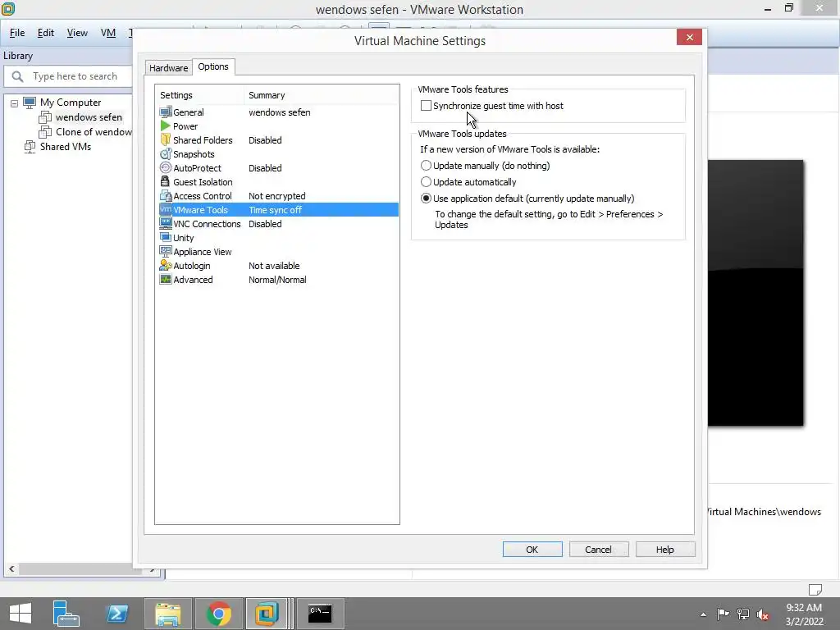This screenshot has width=840, height=630.
Task: Click the library search magnifier icon
Action: click(18, 76)
